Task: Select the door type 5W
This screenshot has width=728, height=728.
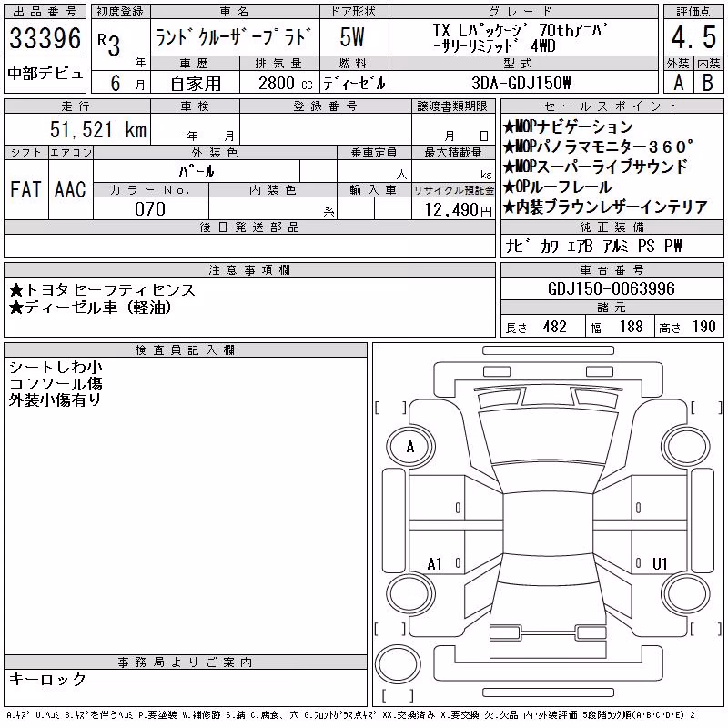Action: 352,37
